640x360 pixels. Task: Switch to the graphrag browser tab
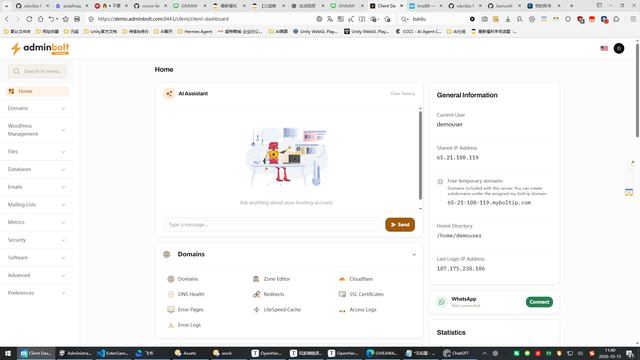click(x=71, y=6)
